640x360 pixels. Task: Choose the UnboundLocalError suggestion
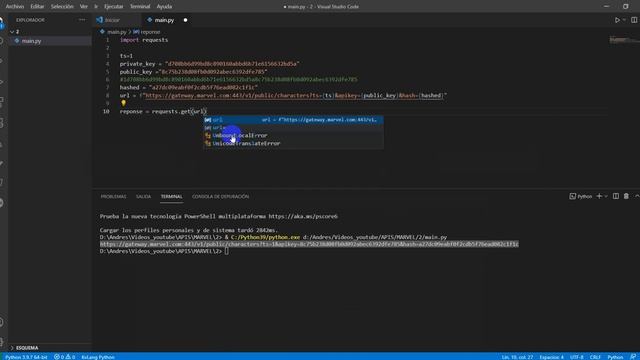point(293,136)
